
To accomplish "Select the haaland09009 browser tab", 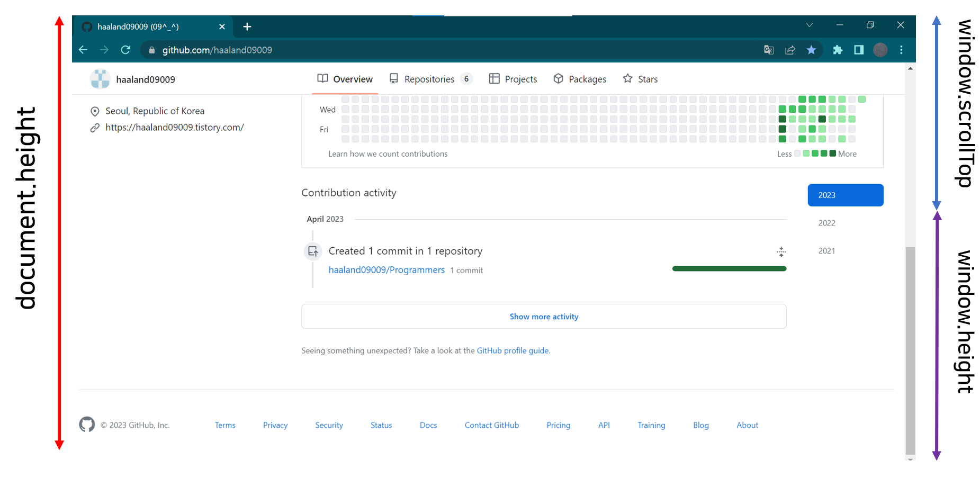I will [x=154, y=26].
